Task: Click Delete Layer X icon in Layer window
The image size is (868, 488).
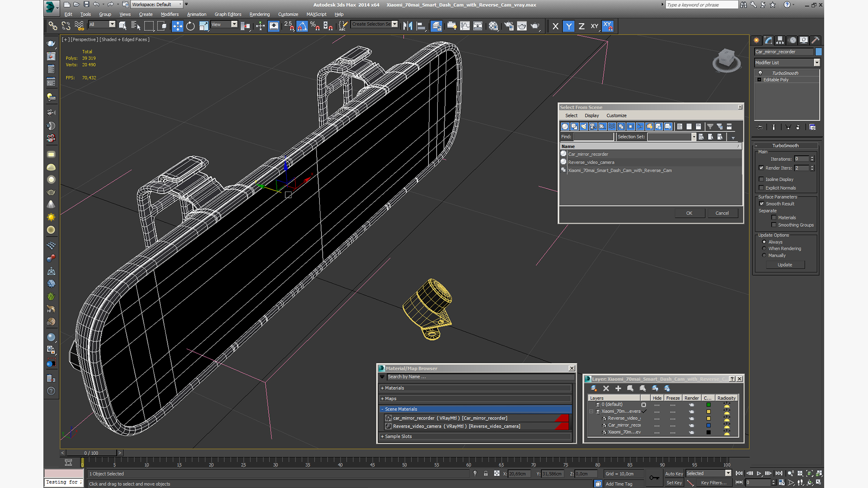Action: tap(606, 388)
